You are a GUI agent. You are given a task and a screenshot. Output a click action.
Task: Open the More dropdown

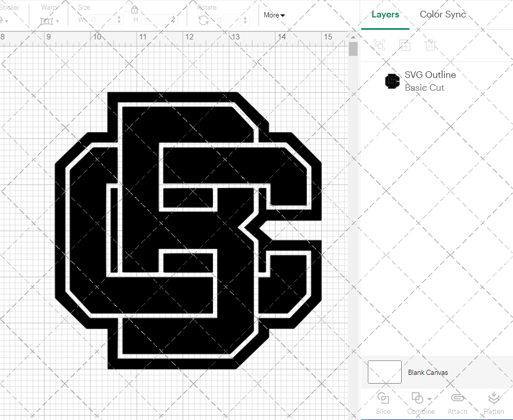[274, 15]
